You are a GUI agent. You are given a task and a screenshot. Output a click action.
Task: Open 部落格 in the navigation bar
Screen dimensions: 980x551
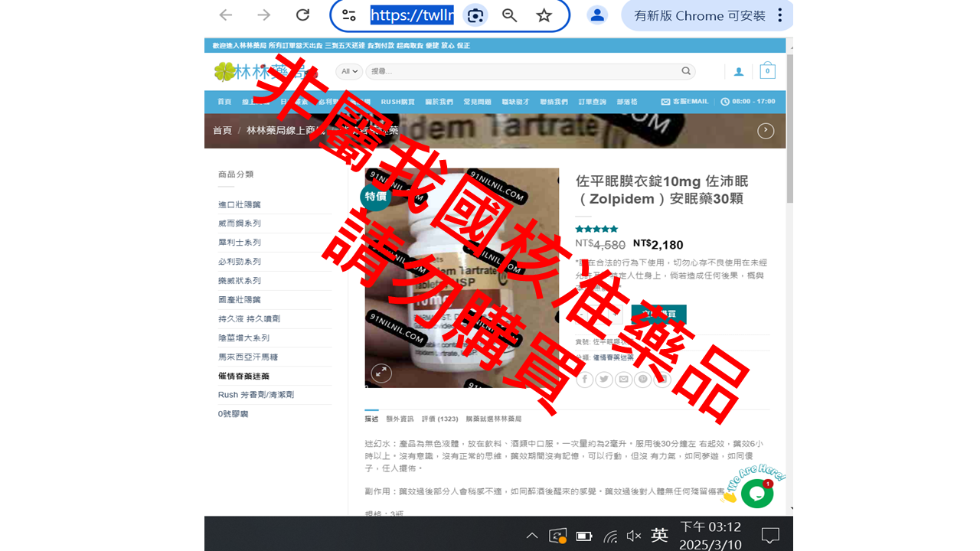click(626, 102)
